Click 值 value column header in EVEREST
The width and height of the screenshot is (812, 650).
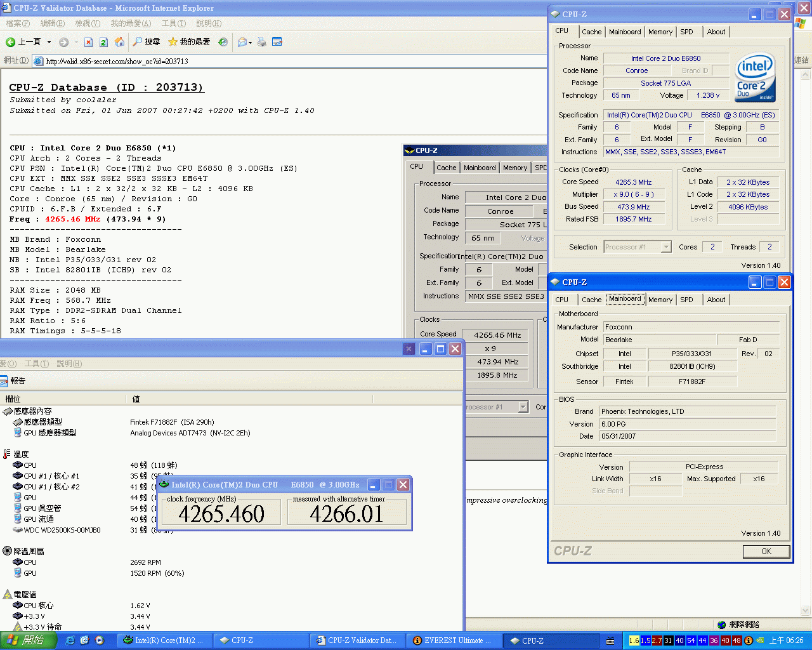pyautogui.click(x=250, y=399)
